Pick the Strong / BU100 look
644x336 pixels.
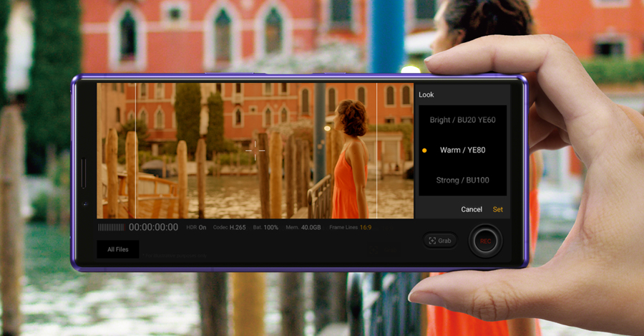point(462,180)
